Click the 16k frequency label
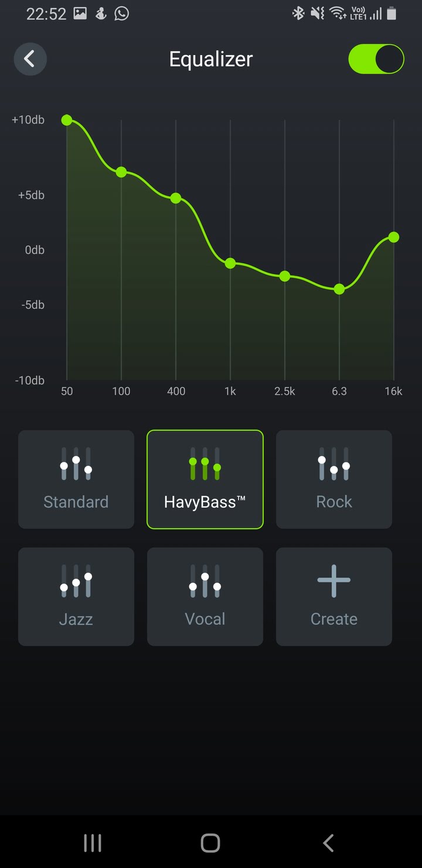Image resolution: width=422 pixels, height=868 pixels. (x=393, y=392)
